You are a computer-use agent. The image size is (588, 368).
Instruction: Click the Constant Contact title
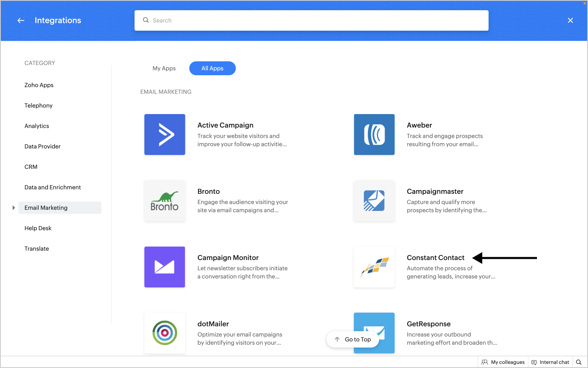click(x=436, y=258)
